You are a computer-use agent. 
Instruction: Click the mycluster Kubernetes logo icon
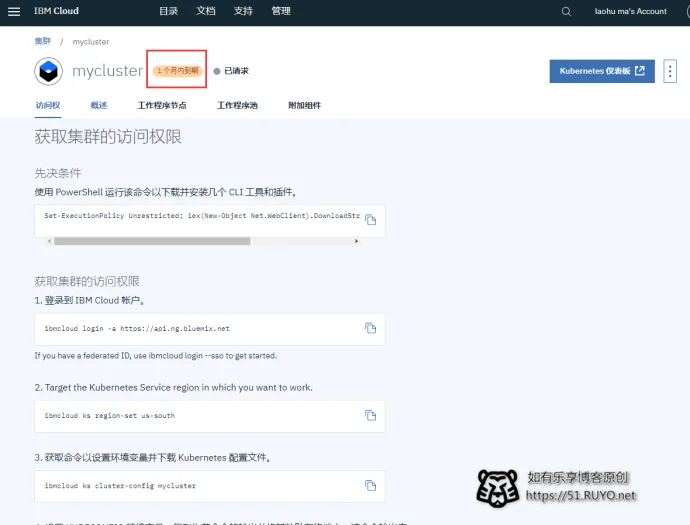pyautogui.click(x=48, y=71)
